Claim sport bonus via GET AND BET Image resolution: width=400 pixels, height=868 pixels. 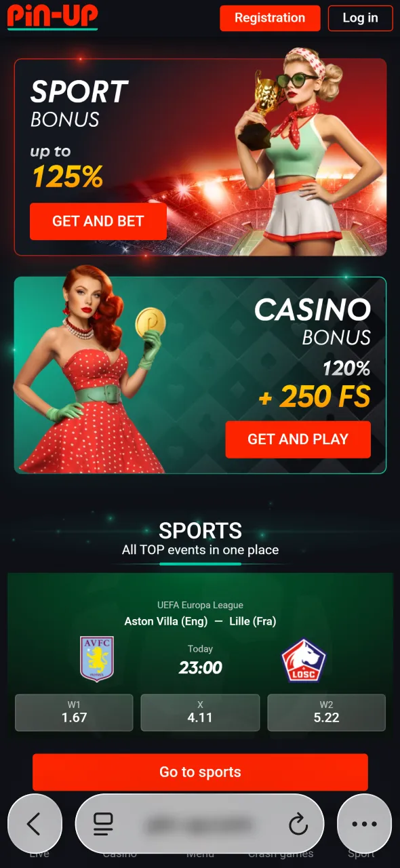tap(98, 221)
